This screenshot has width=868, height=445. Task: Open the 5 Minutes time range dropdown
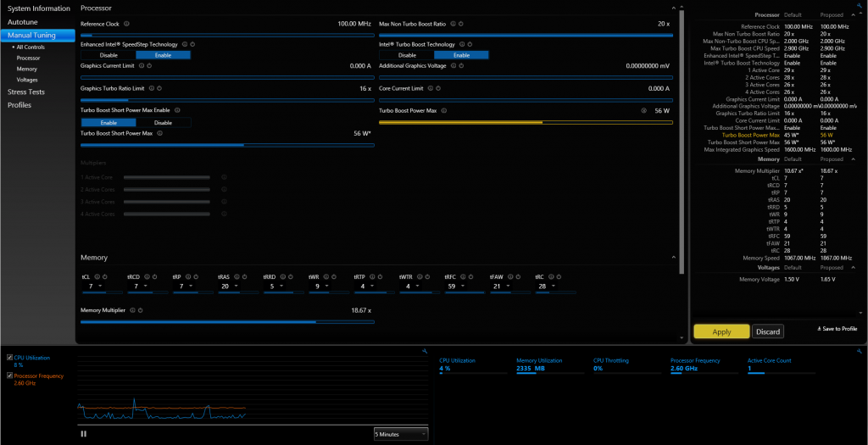(x=400, y=434)
